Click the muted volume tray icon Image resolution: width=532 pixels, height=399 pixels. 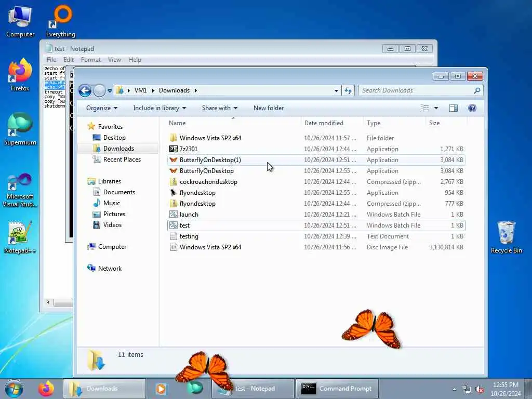pos(480,390)
